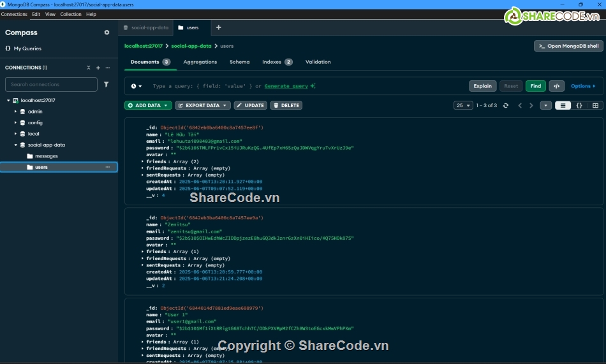
Task: Click the UPDATE button
Action: click(x=251, y=105)
